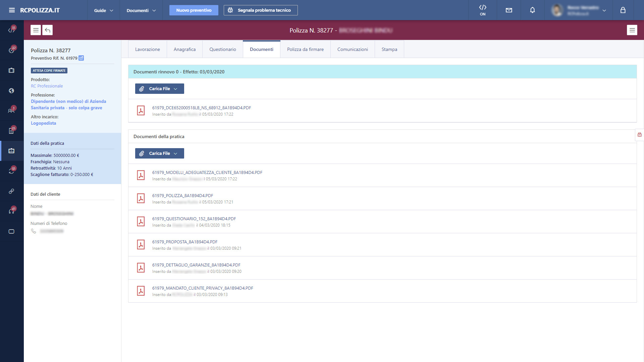
Task: Expand the Documenti dropdown in top bar
Action: coord(141,10)
